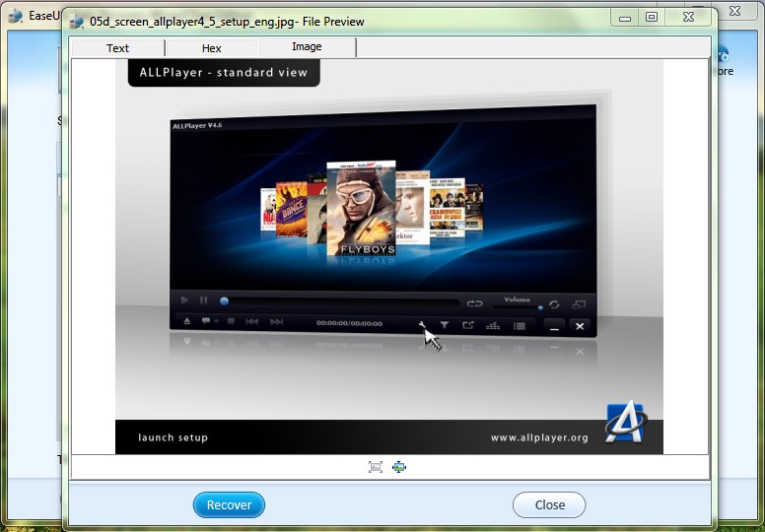The height and width of the screenshot is (532, 765).
Task: Switch to the Text tab
Action: 118,48
